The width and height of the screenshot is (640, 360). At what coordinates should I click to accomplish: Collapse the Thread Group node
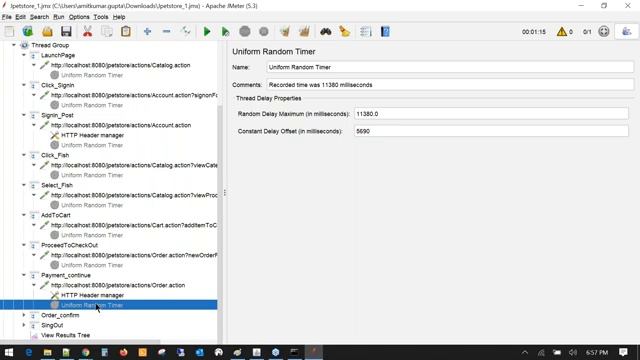14,45
